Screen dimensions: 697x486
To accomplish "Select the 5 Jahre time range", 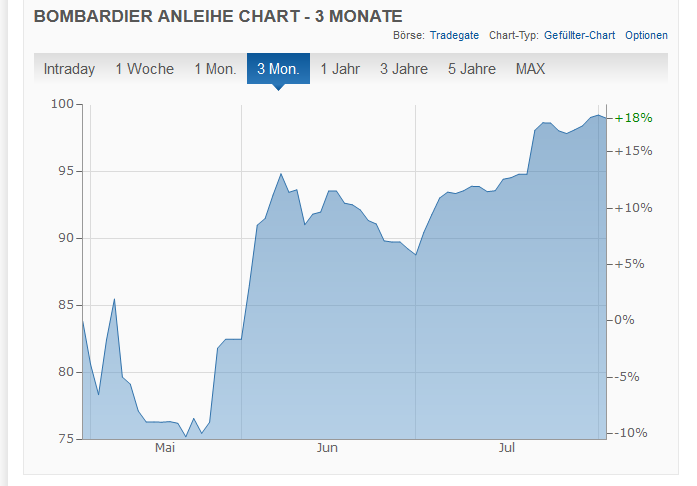I will [x=472, y=69].
